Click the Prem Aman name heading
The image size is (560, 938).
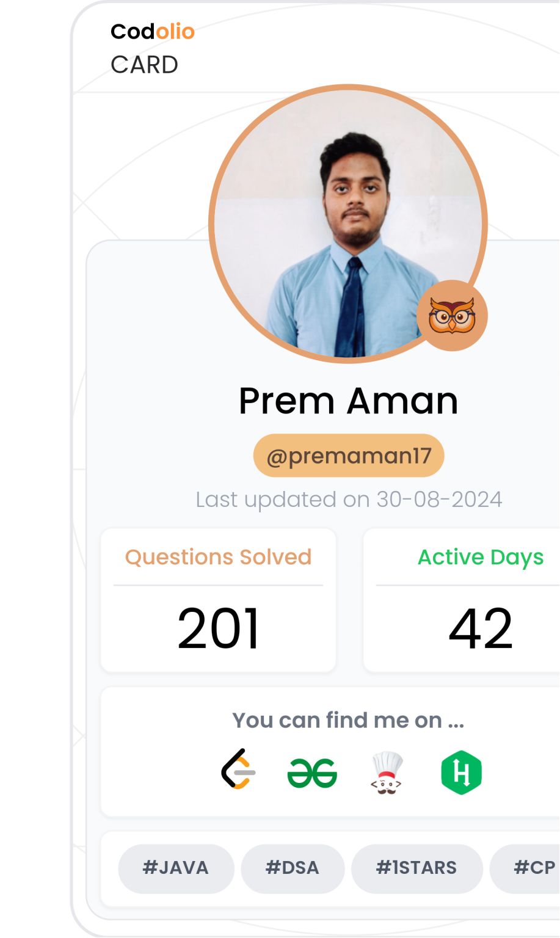(349, 401)
